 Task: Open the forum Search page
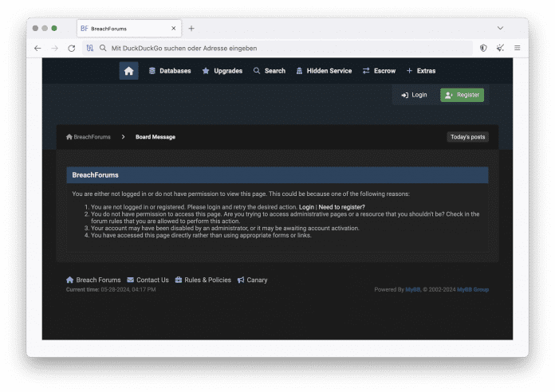pyautogui.click(x=270, y=71)
